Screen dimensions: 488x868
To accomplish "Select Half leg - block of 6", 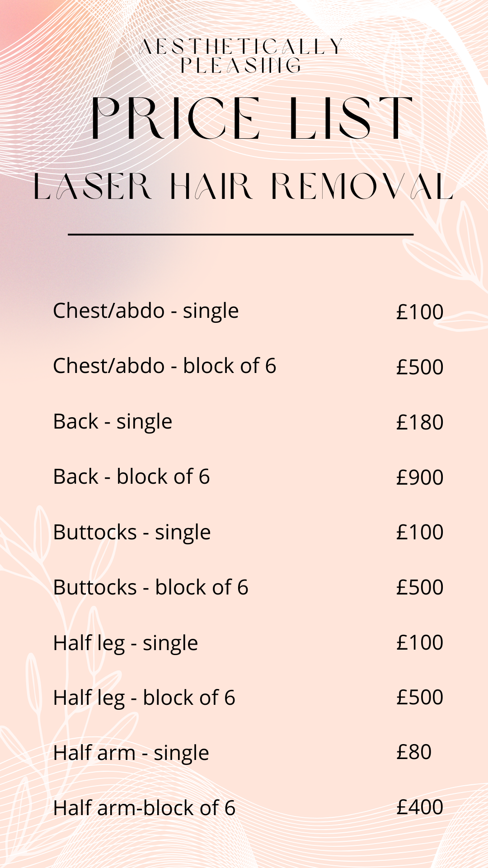I will coord(144,698).
